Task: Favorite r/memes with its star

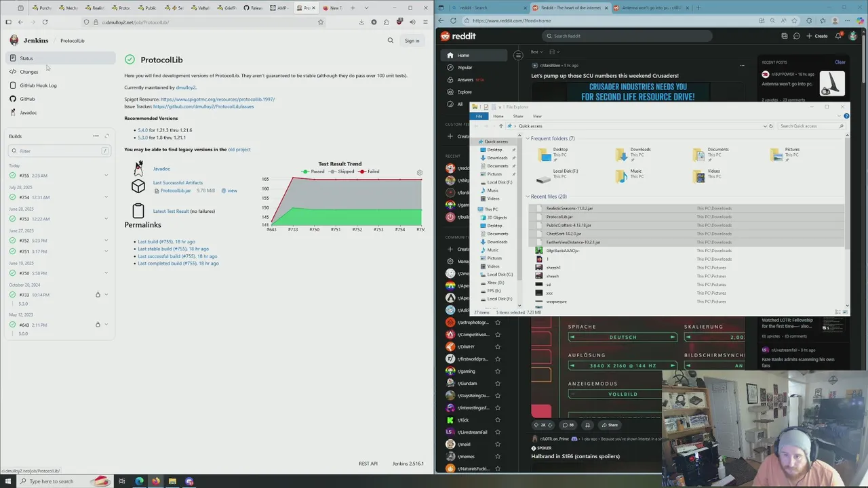Action: [x=497, y=457]
